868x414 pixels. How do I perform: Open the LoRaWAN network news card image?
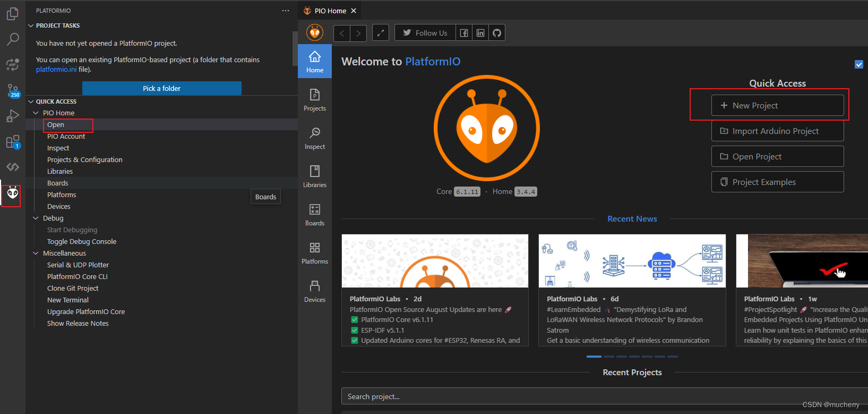(632, 261)
